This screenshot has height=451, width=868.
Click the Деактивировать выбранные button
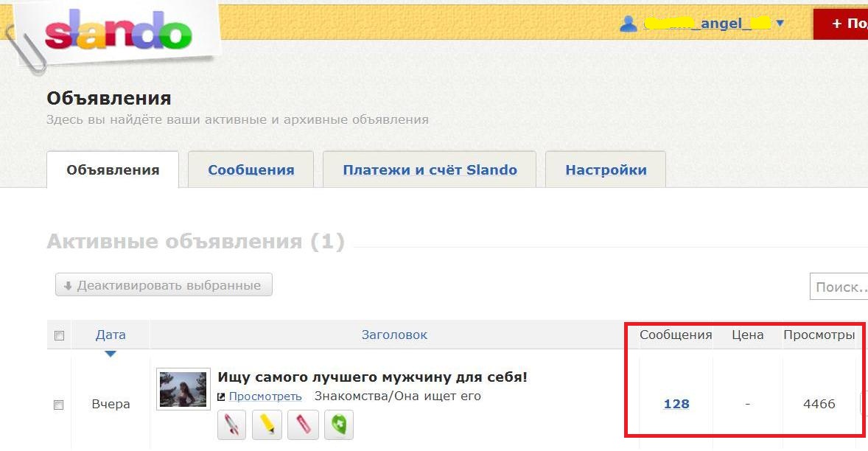[x=164, y=285]
